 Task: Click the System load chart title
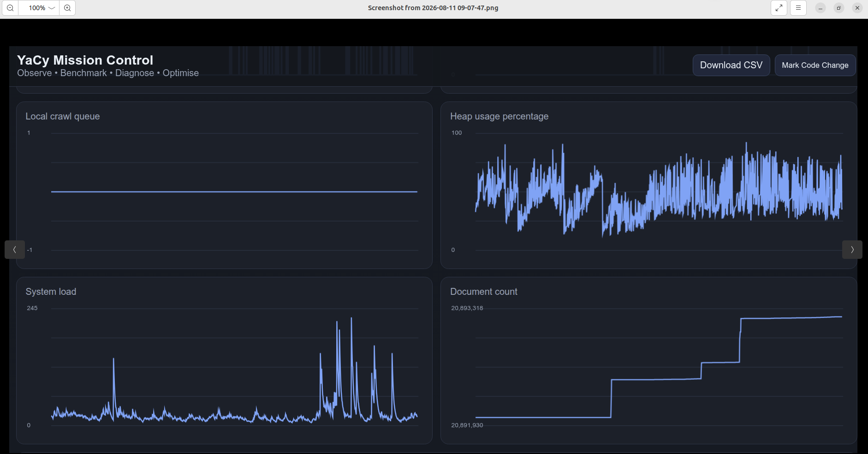[51, 292]
